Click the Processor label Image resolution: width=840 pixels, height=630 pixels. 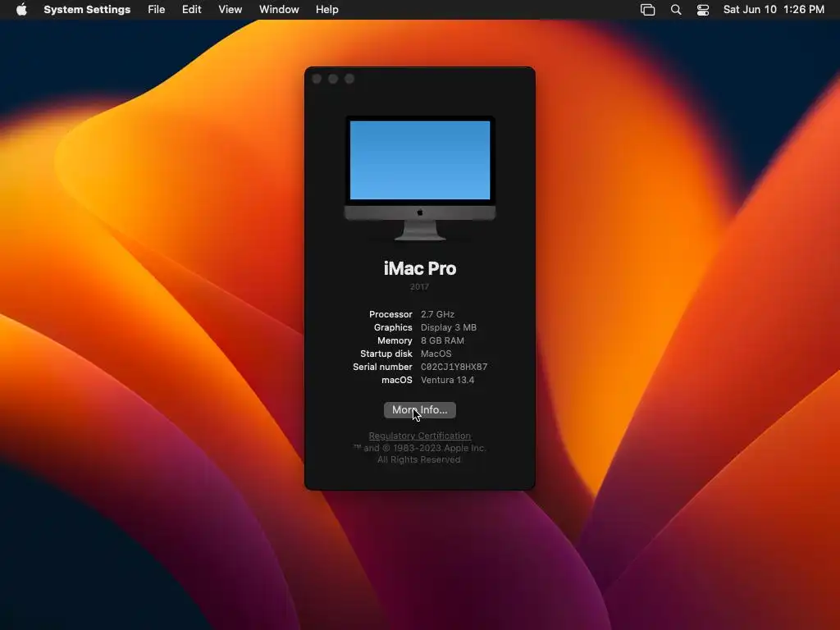point(390,314)
